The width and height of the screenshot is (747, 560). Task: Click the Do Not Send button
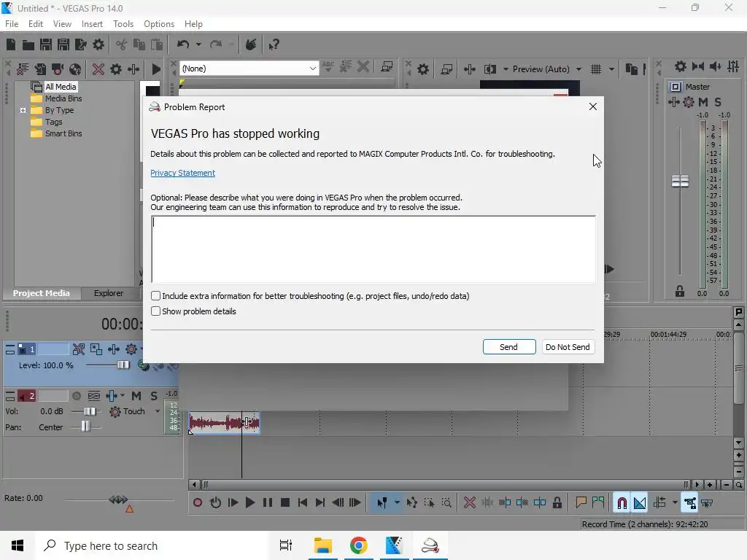[568, 346]
